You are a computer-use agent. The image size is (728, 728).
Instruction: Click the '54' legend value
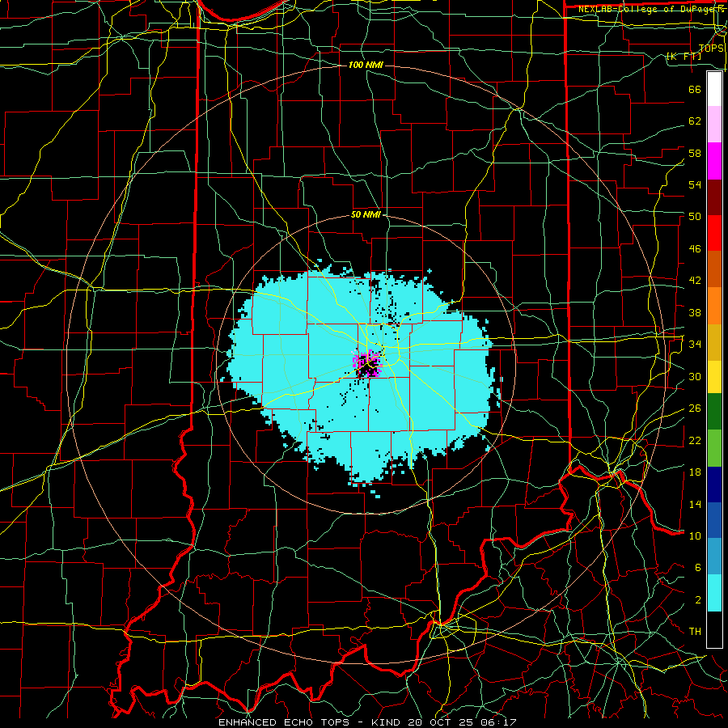tap(695, 184)
